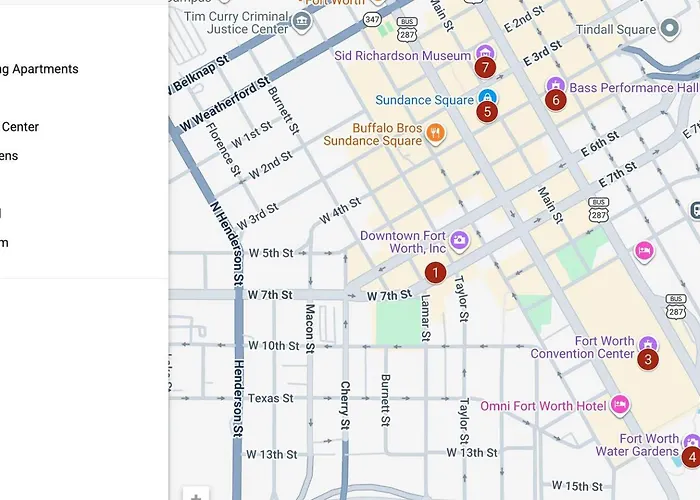The image size is (700, 500).
Task: Click the Tim Curry Criminal Justice Center pin
Action: (x=302, y=21)
